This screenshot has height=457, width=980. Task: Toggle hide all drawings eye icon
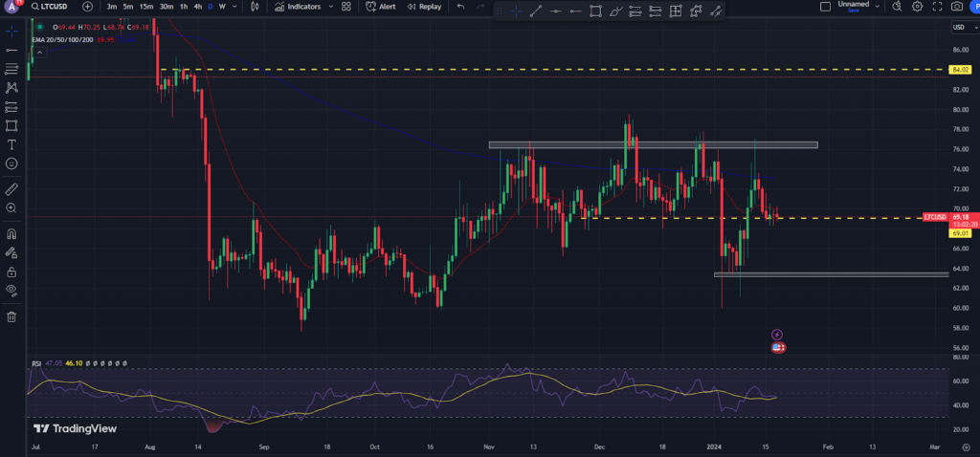coord(11,290)
